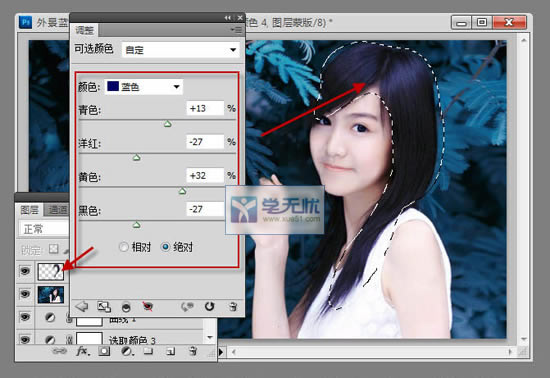Hide the curves adjustment layer

pyautogui.click(x=25, y=317)
